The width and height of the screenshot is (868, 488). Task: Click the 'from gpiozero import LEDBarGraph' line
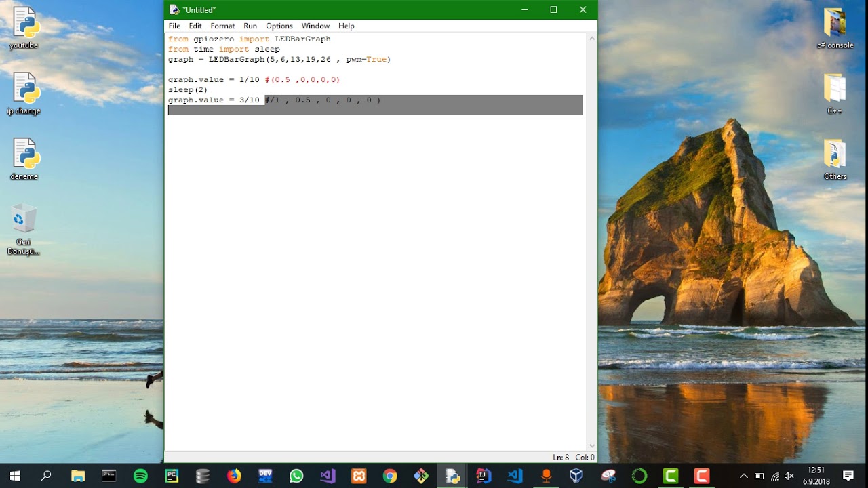[x=250, y=39]
